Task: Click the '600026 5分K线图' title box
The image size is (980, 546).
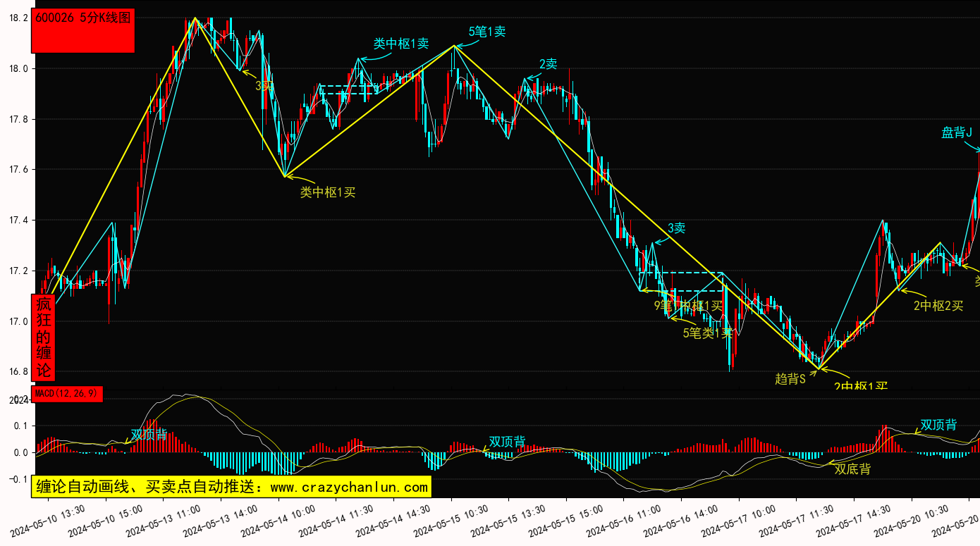Action: [83, 31]
